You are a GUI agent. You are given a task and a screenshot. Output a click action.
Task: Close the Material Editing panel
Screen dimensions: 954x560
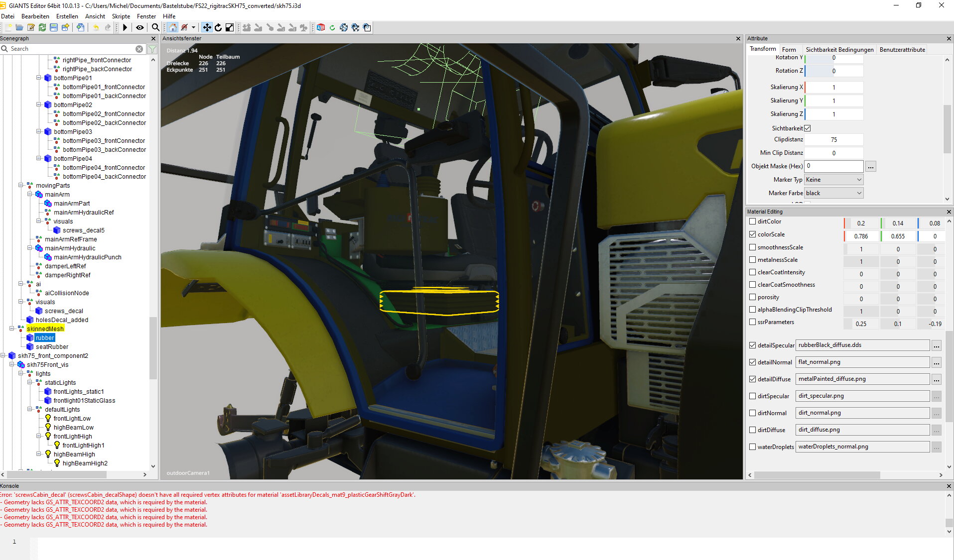pyautogui.click(x=949, y=212)
